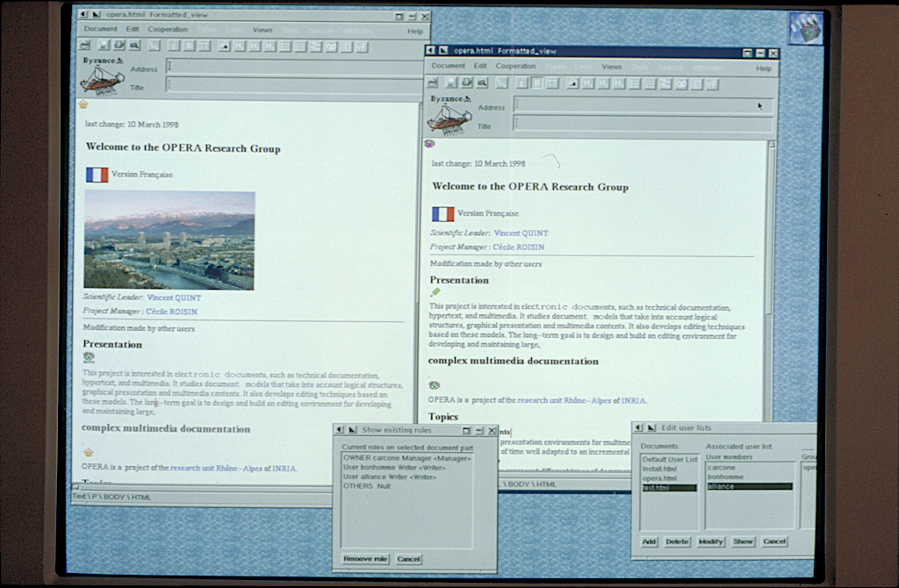Screen dimensions: 899x588
Task: Click the Remove role button
Action: [x=365, y=559]
